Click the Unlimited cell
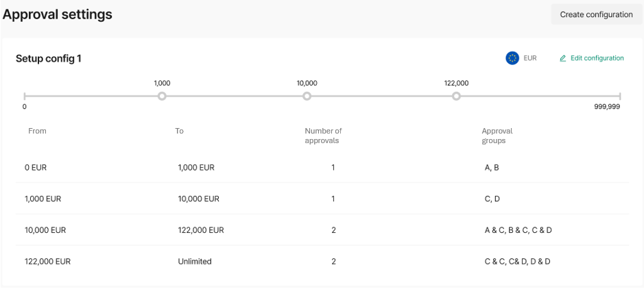The width and height of the screenshot is (644, 289). [x=195, y=262]
